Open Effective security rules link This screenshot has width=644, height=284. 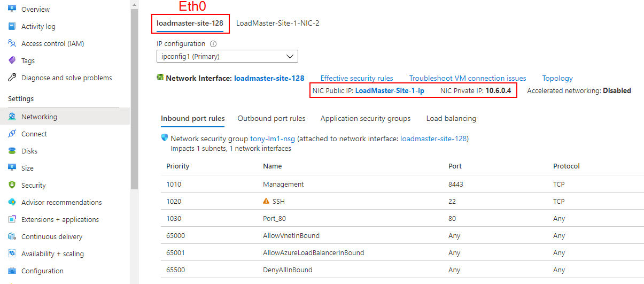tap(356, 78)
